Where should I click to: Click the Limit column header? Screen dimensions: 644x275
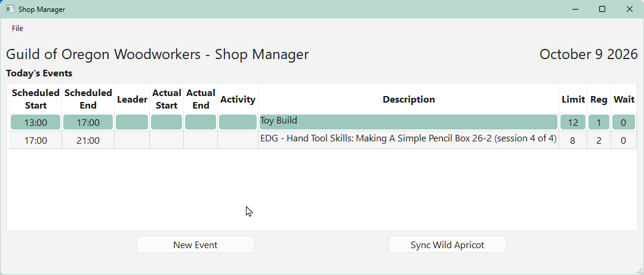pos(572,99)
